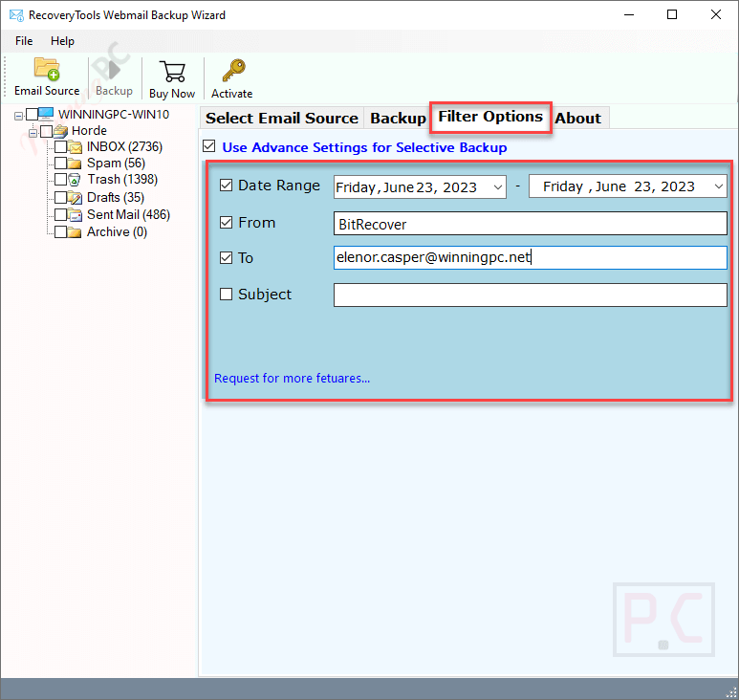Open the Buy Now cart icon

(x=172, y=71)
